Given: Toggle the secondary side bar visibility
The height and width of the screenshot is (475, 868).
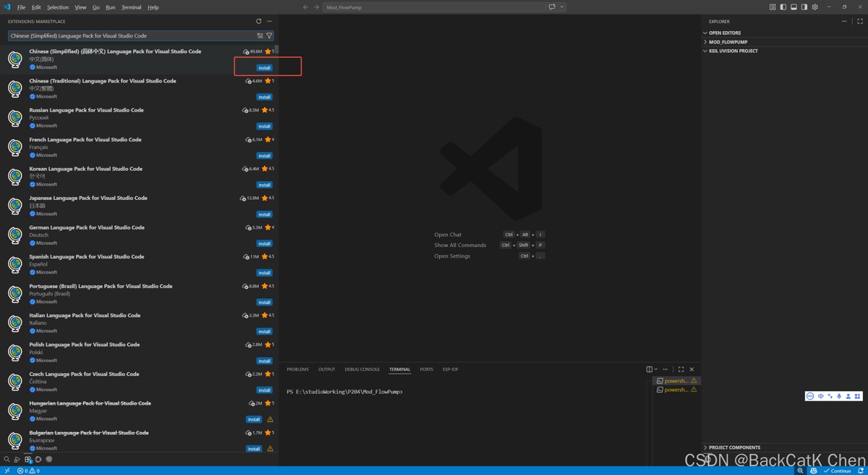Looking at the screenshot, I should pos(804,7).
